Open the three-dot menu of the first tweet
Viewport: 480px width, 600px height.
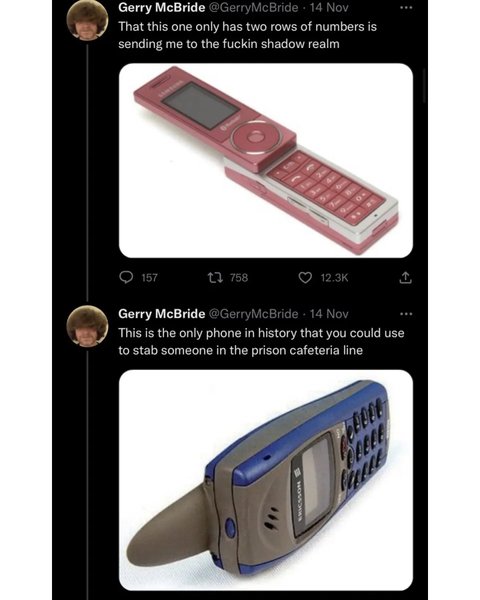(x=406, y=8)
